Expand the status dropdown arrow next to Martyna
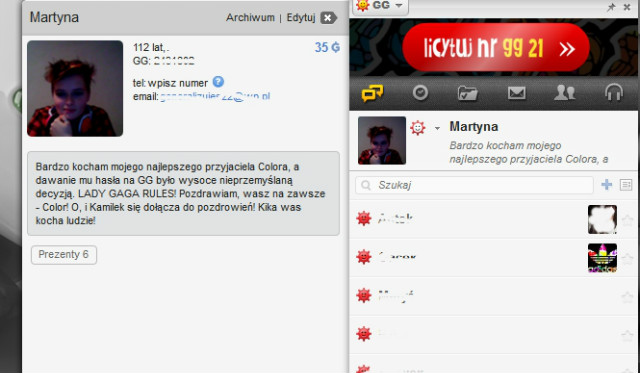This screenshot has width=640, height=373. [437, 128]
